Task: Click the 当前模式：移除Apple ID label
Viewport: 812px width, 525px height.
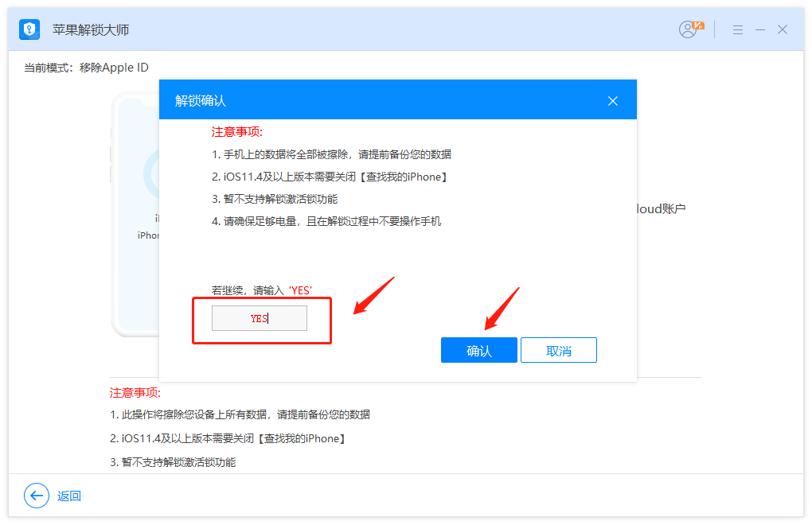Action: pos(86,68)
